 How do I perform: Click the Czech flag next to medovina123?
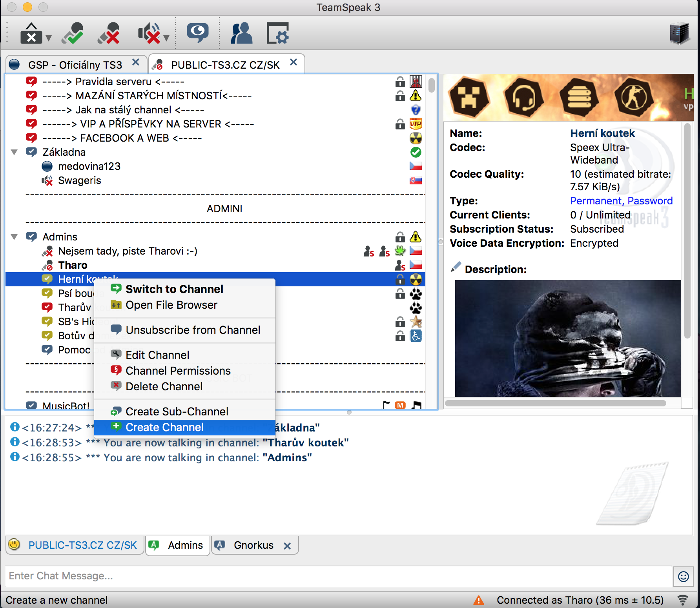coord(416,166)
